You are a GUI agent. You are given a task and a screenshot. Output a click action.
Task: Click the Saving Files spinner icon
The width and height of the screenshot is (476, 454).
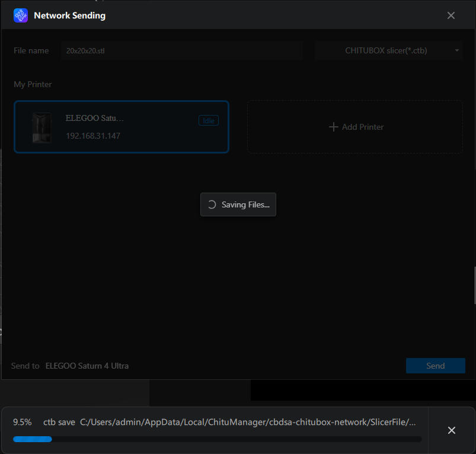tap(212, 204)
